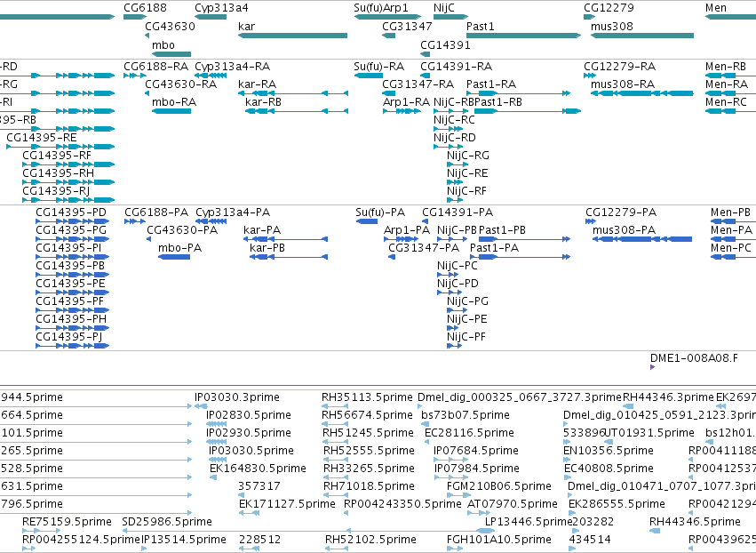Screen dimensions: 756x553
Task: Click the RH35113.5prime EST label
Action: click(x=368, y=397)
